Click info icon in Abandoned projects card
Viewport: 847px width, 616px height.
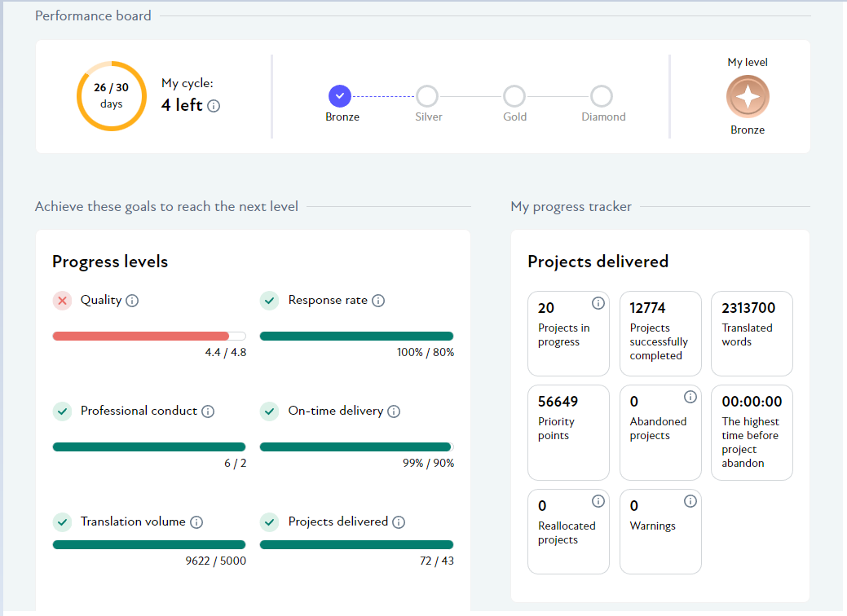tap(690, 397)
